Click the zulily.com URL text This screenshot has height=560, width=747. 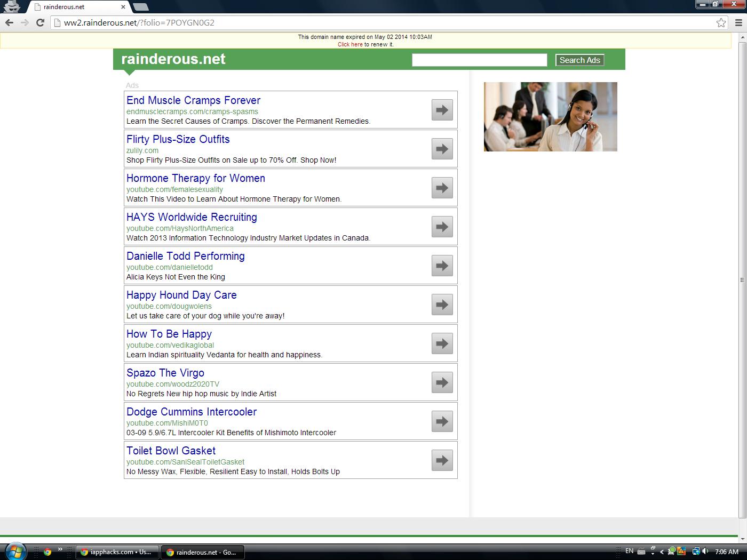point(142,150)
